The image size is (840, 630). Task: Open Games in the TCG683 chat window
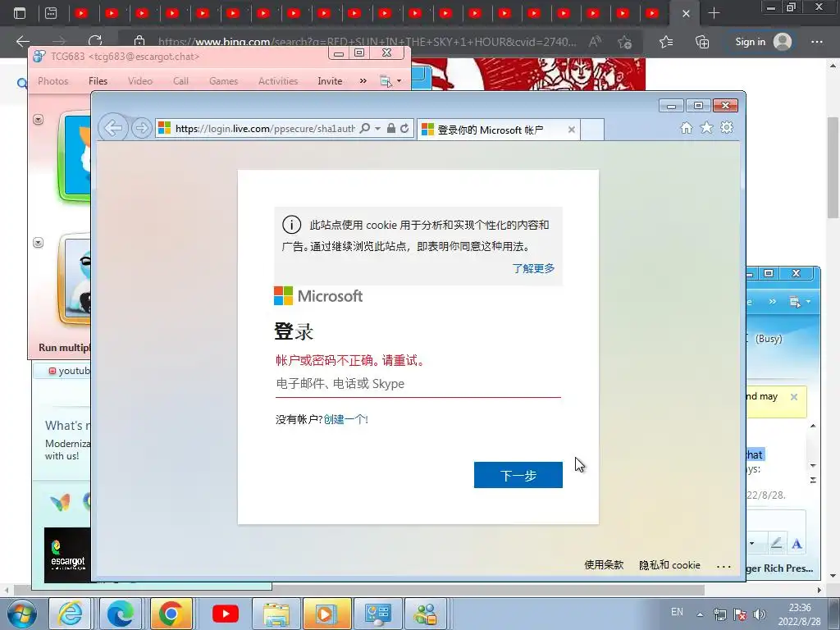pos(223,81)
